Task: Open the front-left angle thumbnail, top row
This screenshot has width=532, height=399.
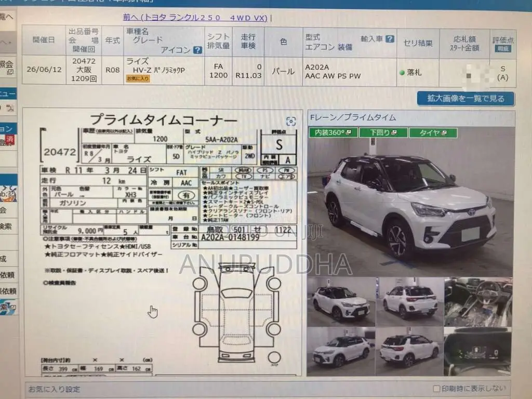Action: coord(341,302)
